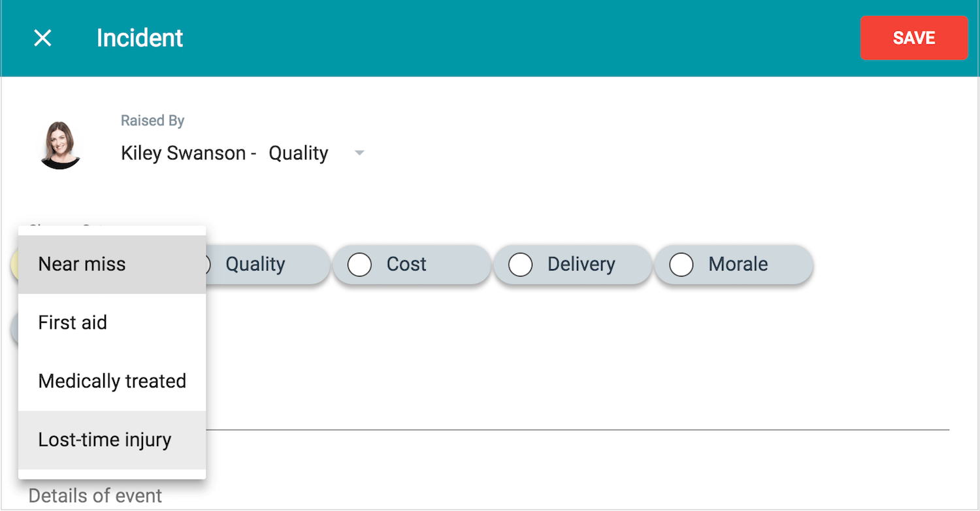Close the Incident form with the X icon
This screenshot has height=511, width=980.
(x=42, y=38)
